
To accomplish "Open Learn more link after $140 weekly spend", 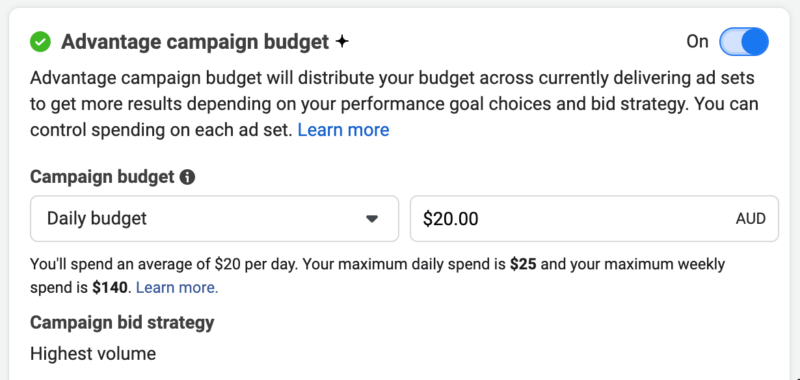I will (x=177, y=288).
